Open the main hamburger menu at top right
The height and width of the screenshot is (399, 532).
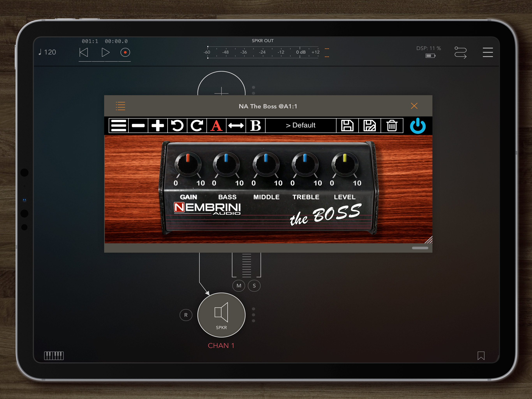[488, 52]
